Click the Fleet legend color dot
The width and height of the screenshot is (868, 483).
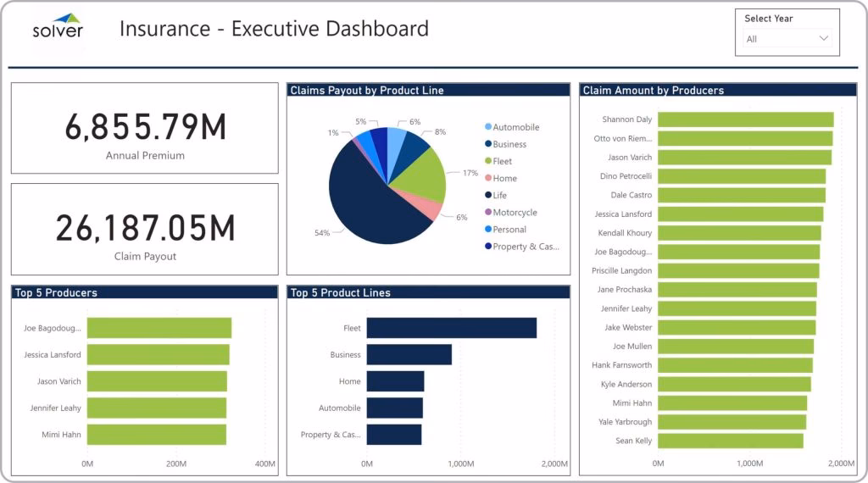coord(488,161)
